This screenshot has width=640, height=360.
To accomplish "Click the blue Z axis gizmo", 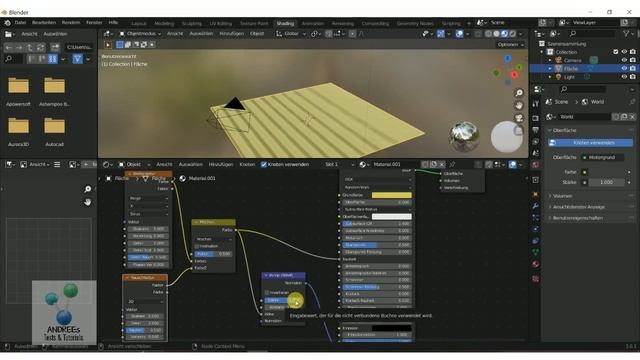I will [508, 59].
